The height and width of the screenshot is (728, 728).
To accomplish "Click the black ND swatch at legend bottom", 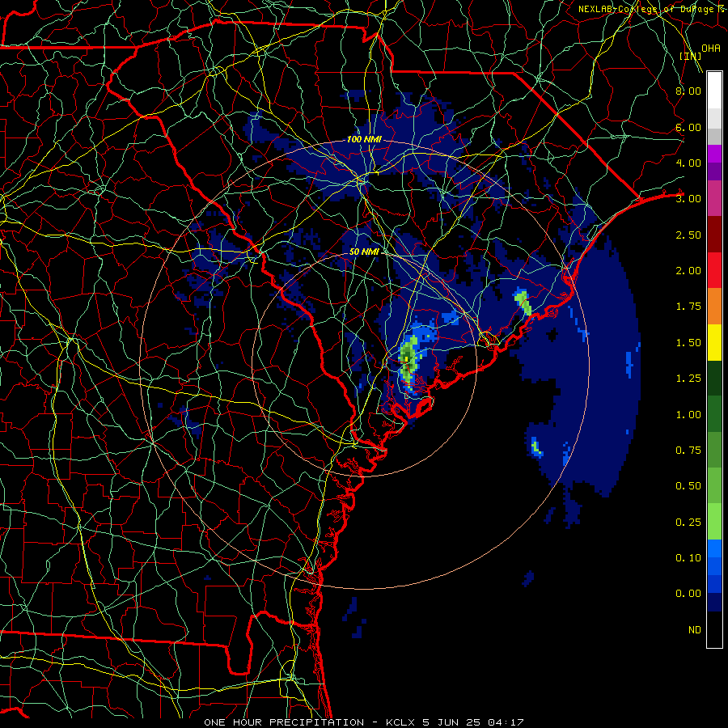I will click(714, 629).
